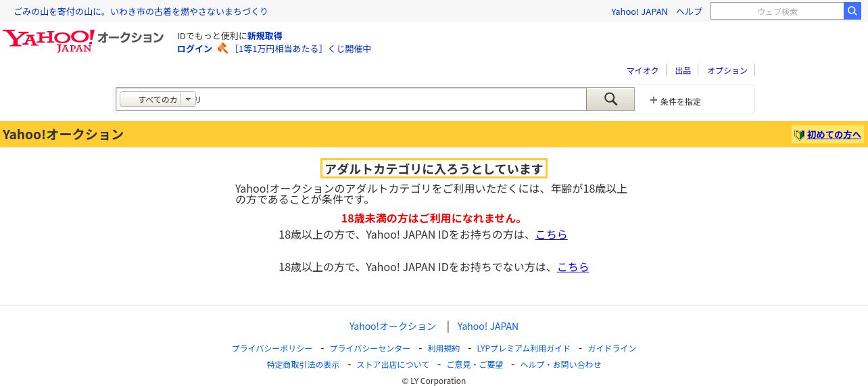Open the ヘルプ・お問い合わせ footer link

(x=560, y=364)
